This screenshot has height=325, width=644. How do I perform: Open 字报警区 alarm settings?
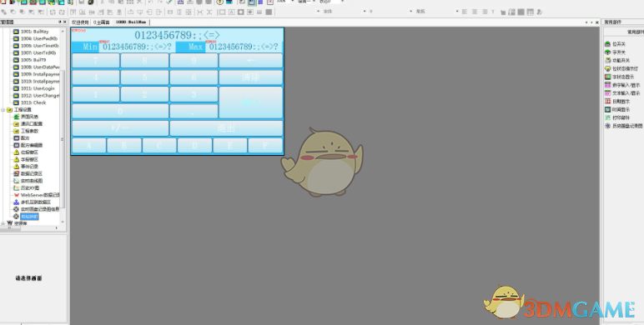[27, 159]
